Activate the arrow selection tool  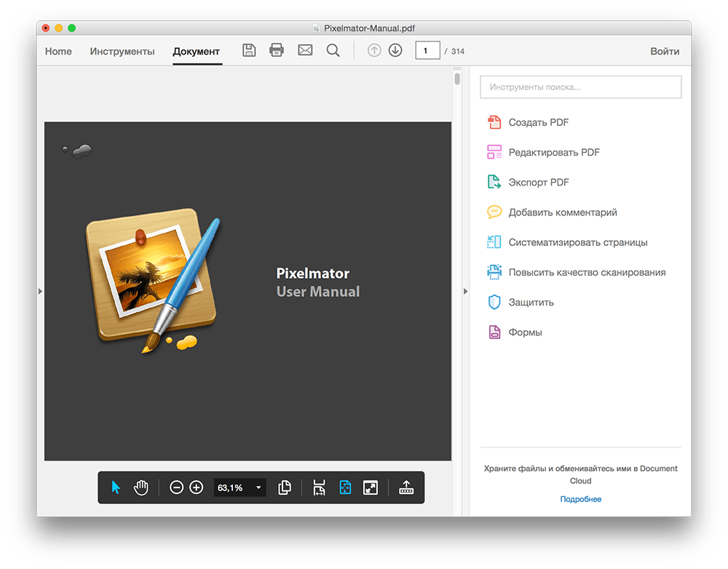(x=116, y=488)
